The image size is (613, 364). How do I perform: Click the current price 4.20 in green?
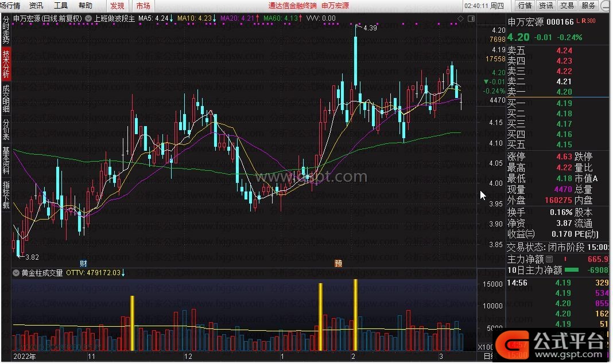point(518,37)
